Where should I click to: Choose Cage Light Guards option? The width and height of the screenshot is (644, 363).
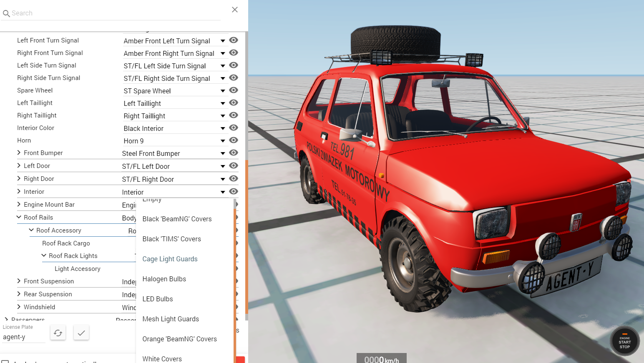pos(185,259)
